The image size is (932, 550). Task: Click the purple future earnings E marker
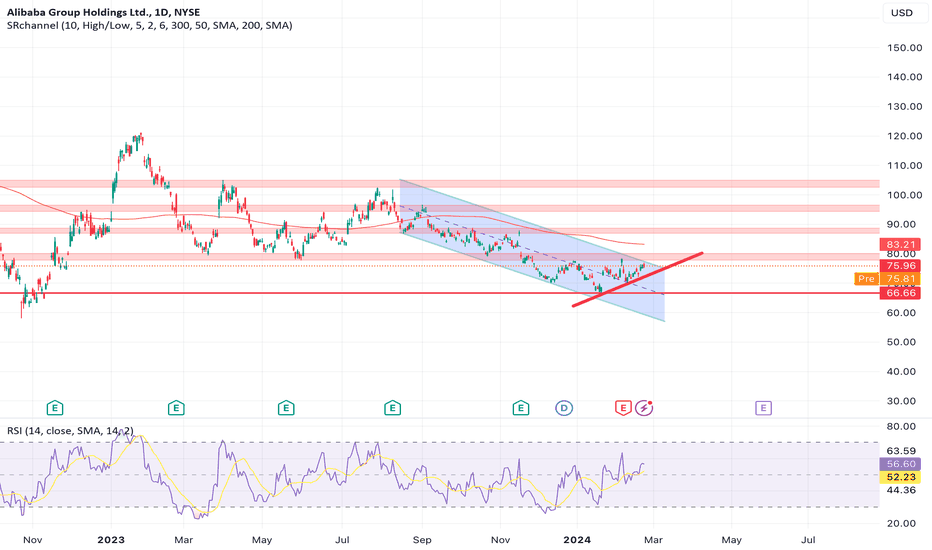pyautogui.click(x=763, y=408)
